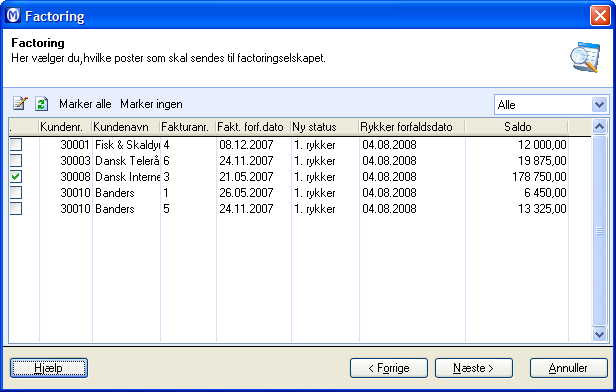
Task: Click Marker alle
Action: [85, 104]
